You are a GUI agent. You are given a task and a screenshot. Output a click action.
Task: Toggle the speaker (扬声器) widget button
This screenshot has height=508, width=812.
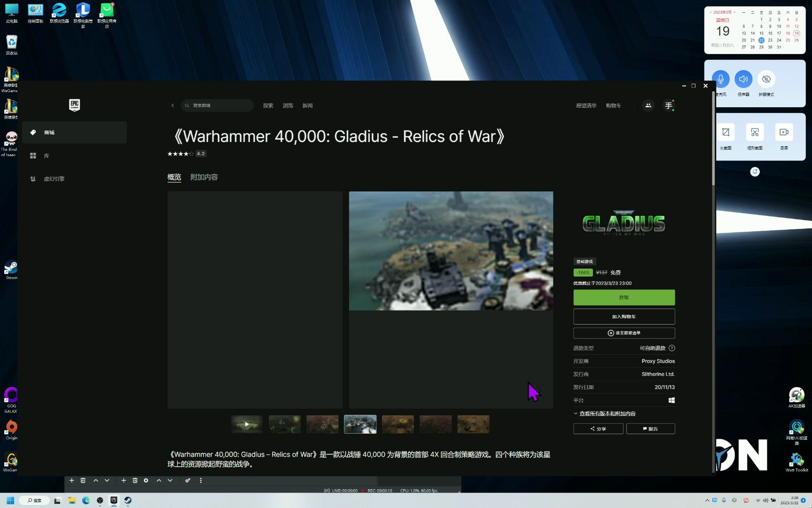tap(743, 79)
